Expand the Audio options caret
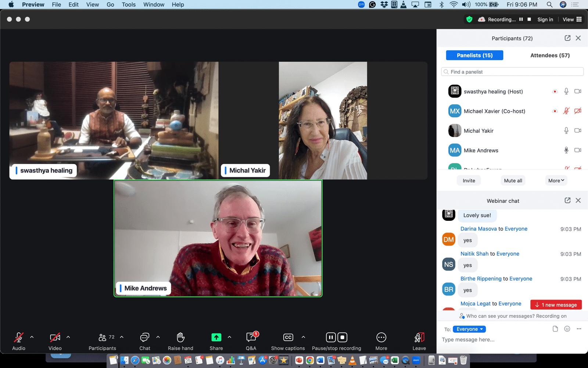Viewport: 588px width, 368px height. (x=32, y=337)
